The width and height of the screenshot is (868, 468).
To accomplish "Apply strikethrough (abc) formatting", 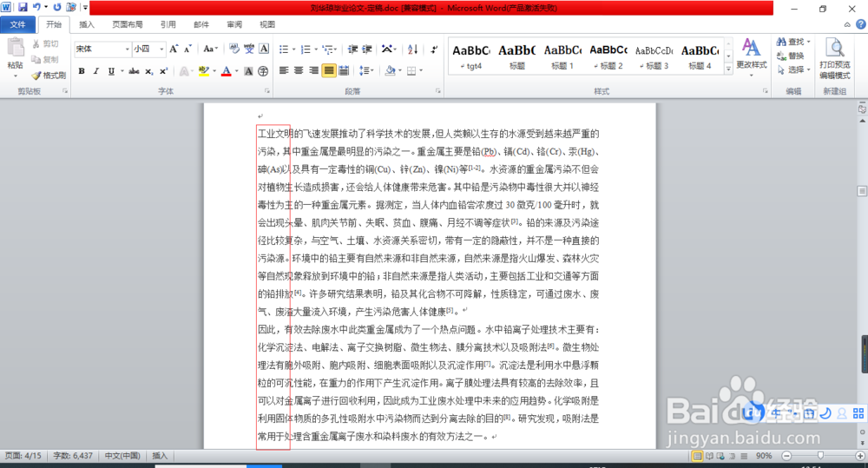I will [x=134, y=71].
